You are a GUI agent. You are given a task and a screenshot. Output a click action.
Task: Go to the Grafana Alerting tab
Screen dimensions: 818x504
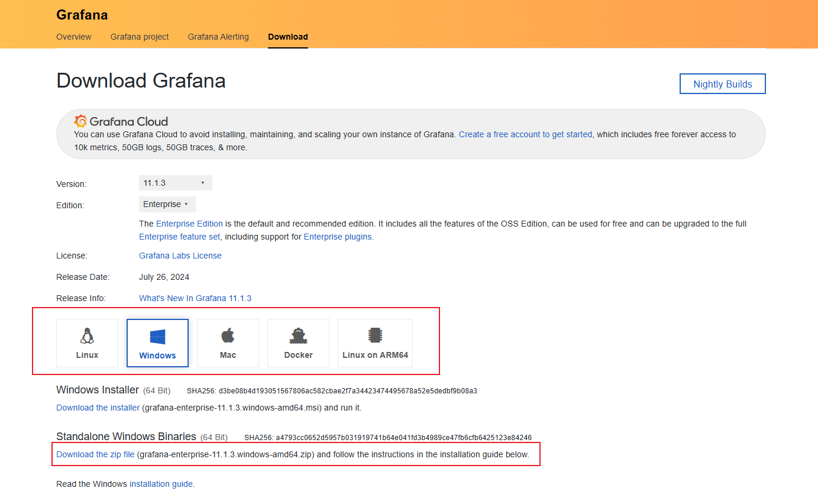pyautogui.click(x=218, y=37)
